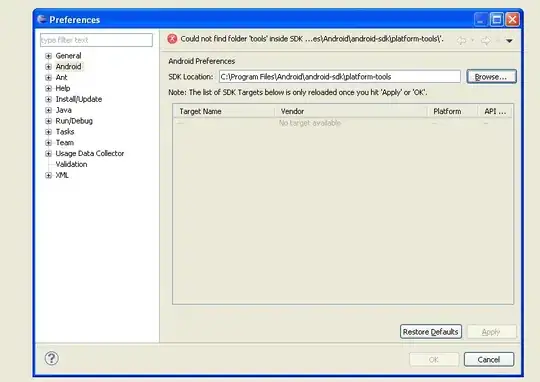Click the back navigation arrow icon
The height and width of the screenshot is (382, 540).
[x=461, y=41]
